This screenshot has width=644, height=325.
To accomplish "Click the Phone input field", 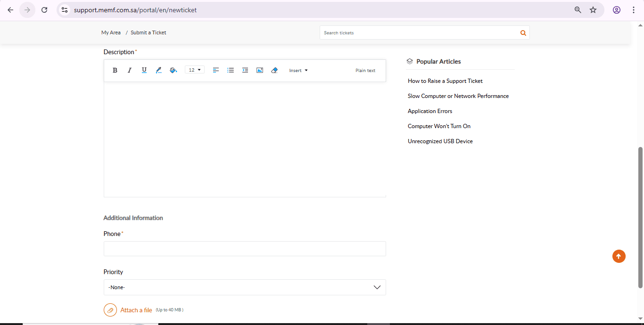I will [x=245, y=249].
